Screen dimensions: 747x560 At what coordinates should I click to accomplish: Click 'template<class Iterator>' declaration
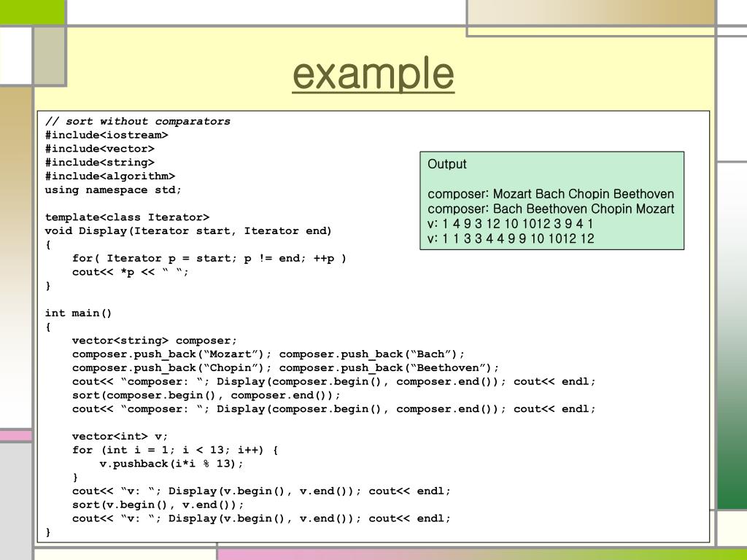point(127,217)
